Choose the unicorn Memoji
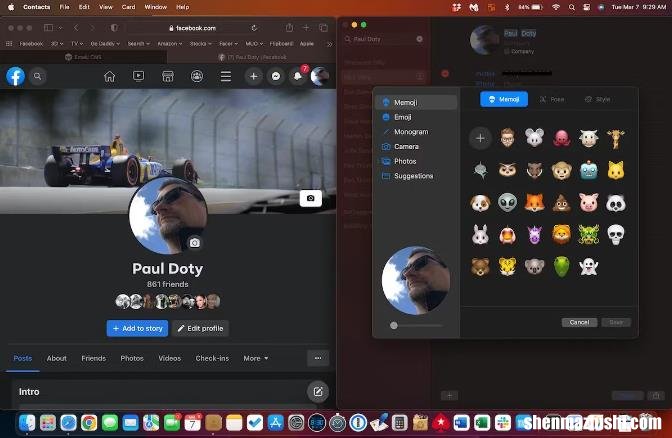This screenshot has width=672, height=438. 534,235
